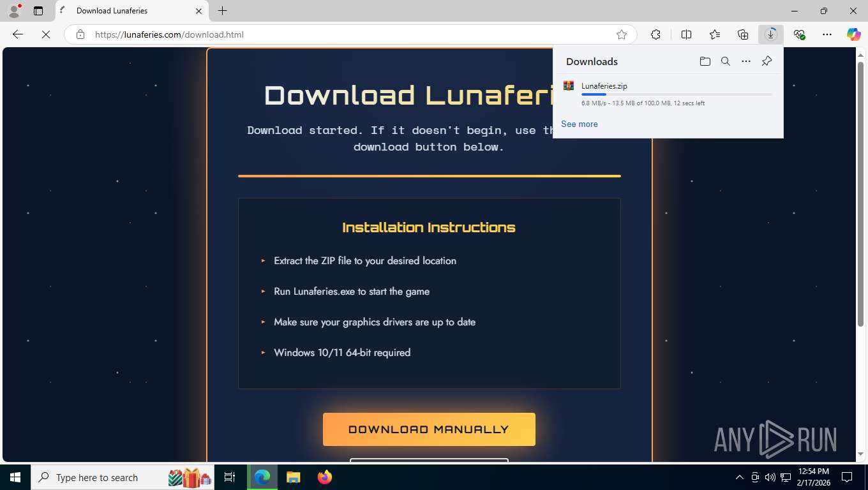Go back to previous page
Viewport: 868px width, 490px height.
tap(18, 34)
